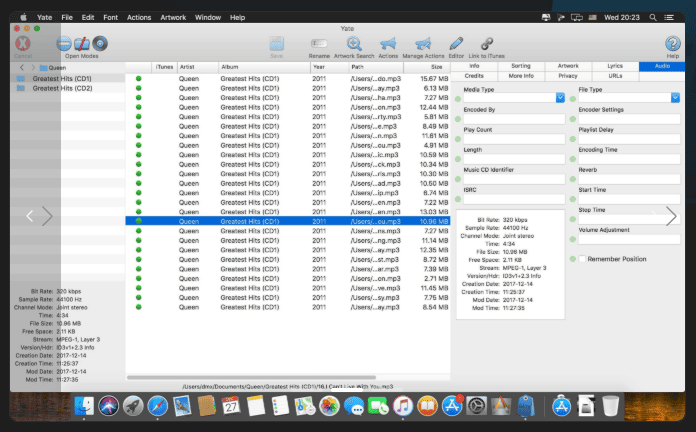Open the Trash in the Dock
Viewport: 696px width, 432px height.
(x=610, y=405)
